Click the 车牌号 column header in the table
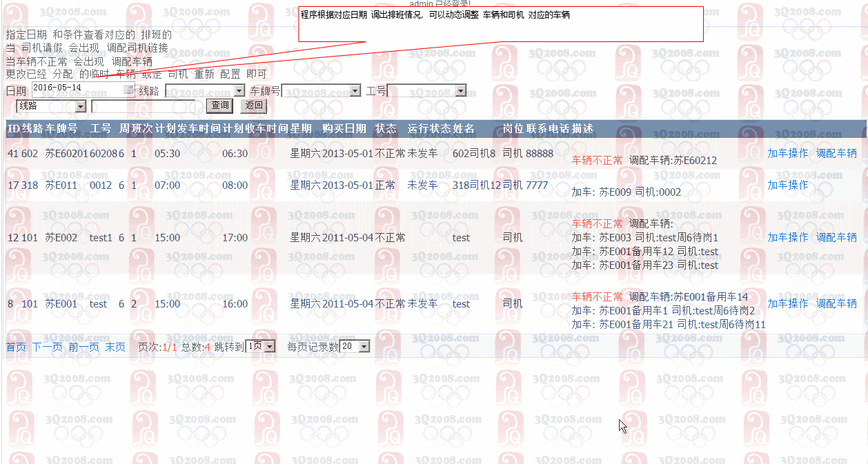Viewport: 868px width, 464px height. (x=61, y=128)
